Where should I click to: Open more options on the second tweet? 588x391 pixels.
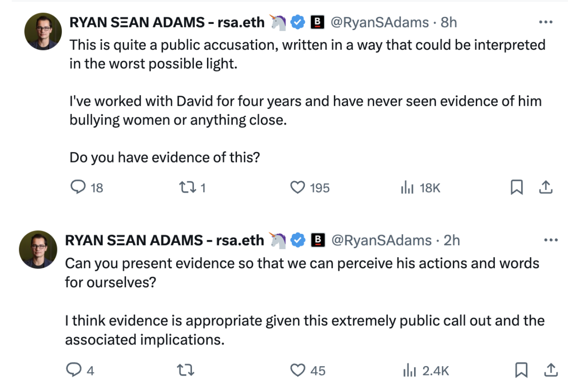551,240
